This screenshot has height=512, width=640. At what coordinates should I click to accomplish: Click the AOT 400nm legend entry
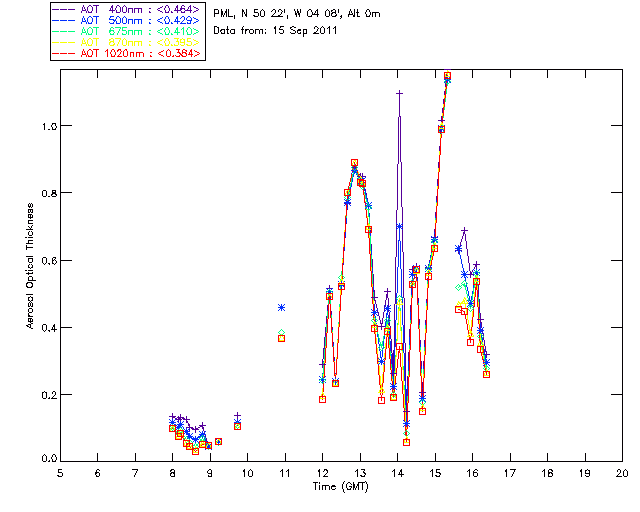point(127,9)
